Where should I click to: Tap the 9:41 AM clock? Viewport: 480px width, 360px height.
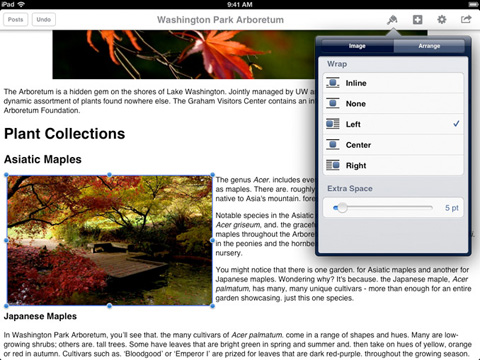[240, 4]
